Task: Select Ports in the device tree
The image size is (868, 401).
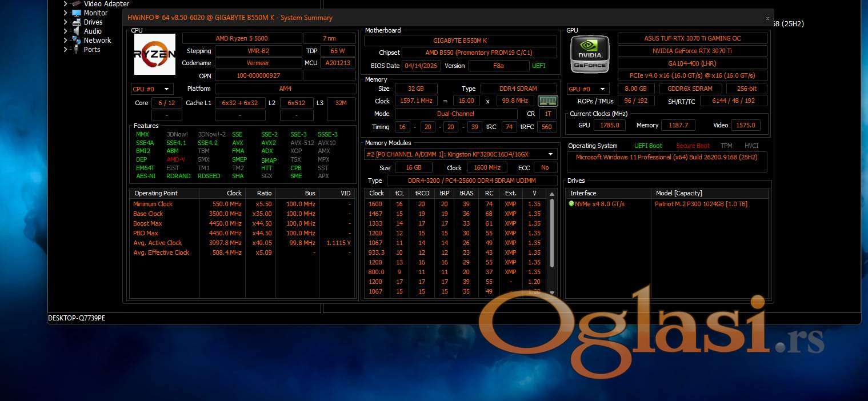Action: coord(92,49)
